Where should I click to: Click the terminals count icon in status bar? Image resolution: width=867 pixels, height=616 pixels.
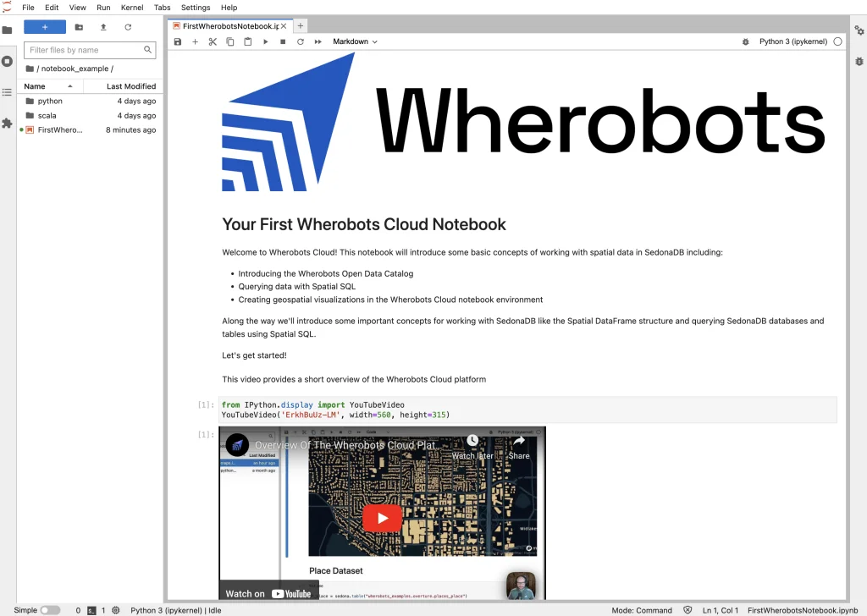[x=91, y=610]
